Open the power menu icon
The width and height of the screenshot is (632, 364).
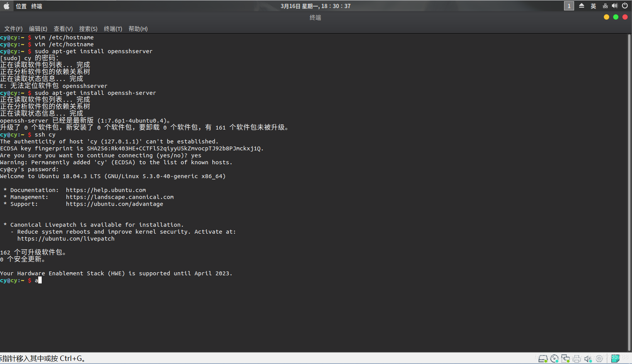625,6
